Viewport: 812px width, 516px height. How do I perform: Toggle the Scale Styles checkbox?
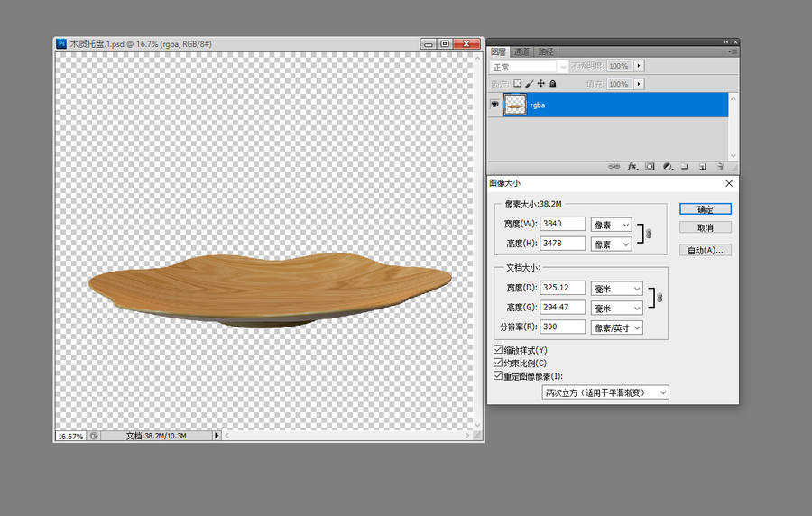point(498,350)
